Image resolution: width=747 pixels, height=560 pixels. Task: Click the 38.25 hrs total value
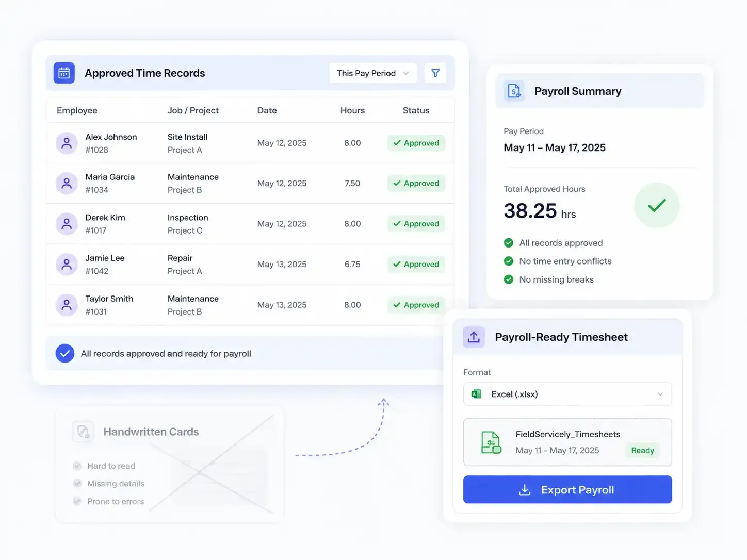coord(540,210)
